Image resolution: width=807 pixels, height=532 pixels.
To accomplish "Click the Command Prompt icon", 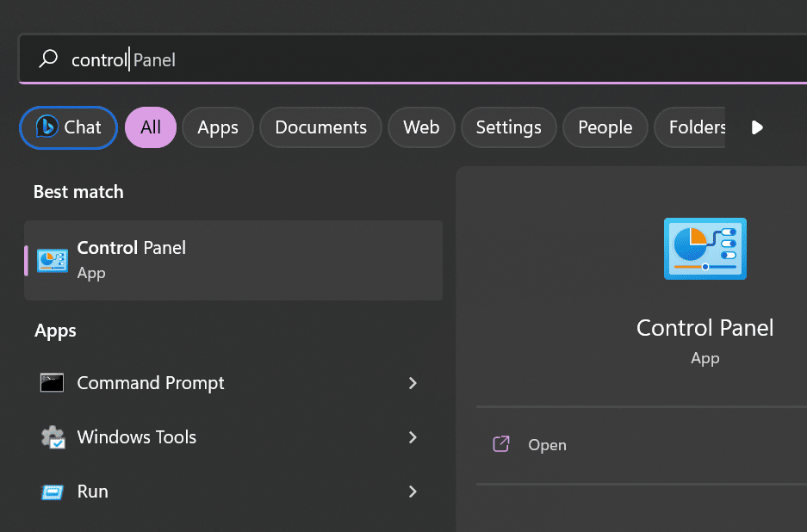I will [x=52, y=382].
